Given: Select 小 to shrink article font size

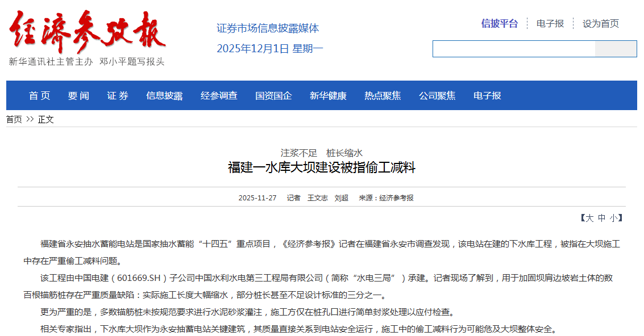Looking at the screenshot, I should tap(613, 217).
